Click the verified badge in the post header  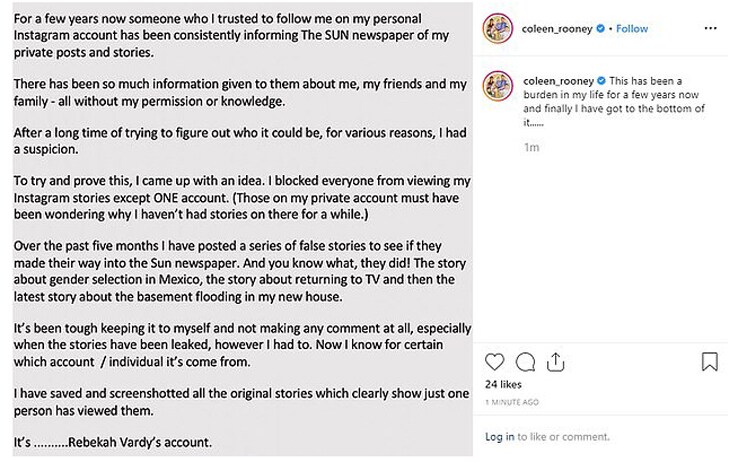(601, 28)
